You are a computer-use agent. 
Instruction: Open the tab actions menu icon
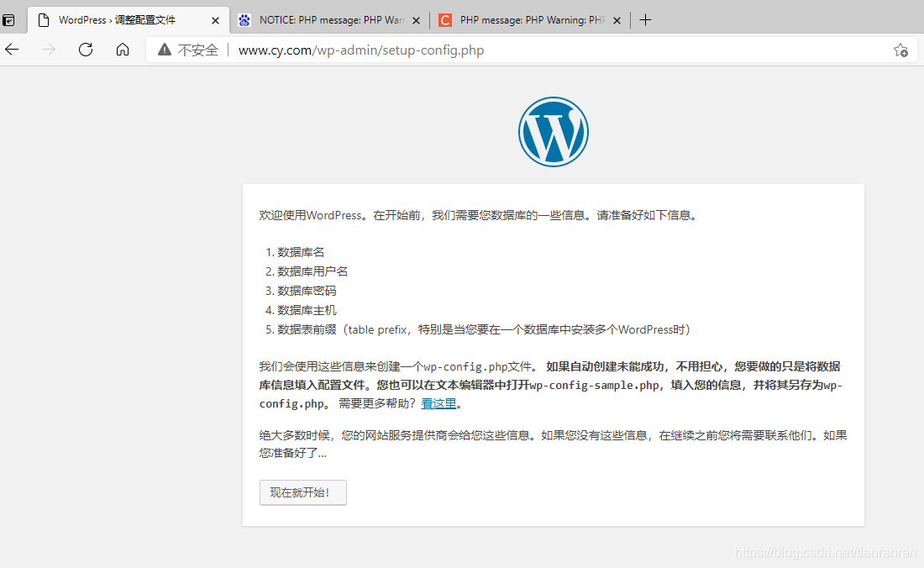(x=9, y=21)
